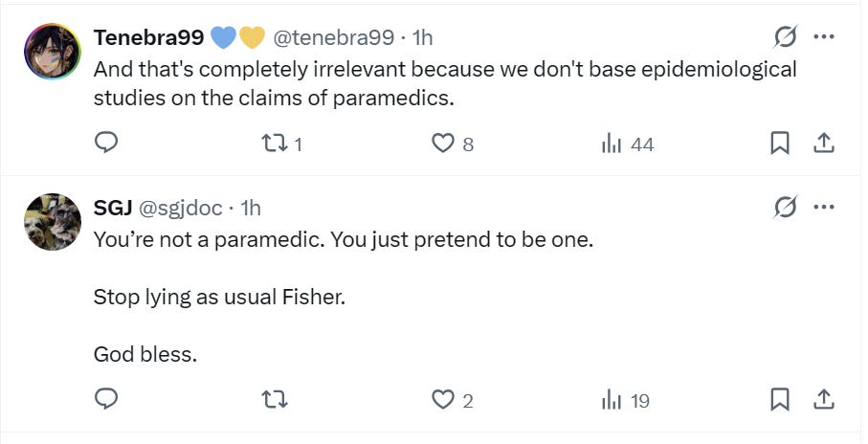Open the @sgjdoc handle link
Viewport: 868px width, 444px height.
click(x=181, y=208)
